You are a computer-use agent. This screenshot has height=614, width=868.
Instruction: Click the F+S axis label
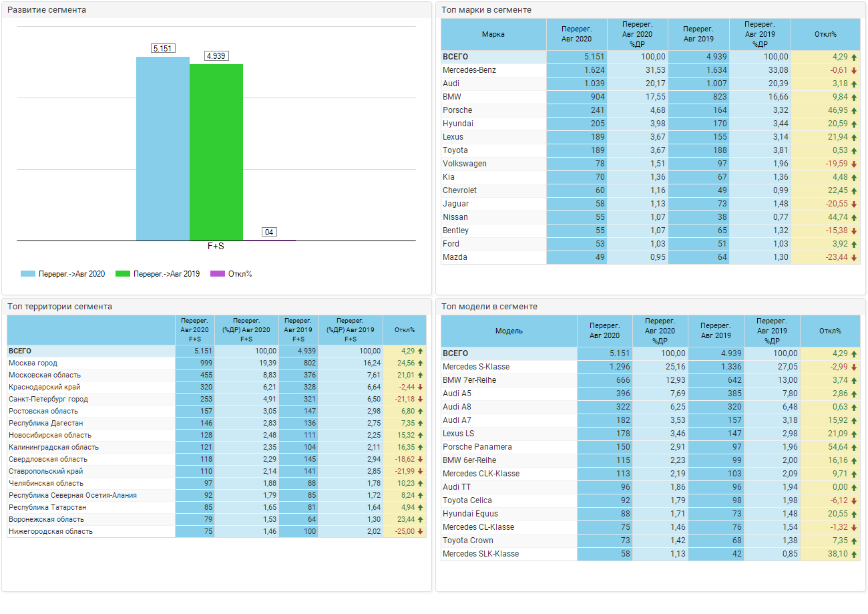(216, 247)
